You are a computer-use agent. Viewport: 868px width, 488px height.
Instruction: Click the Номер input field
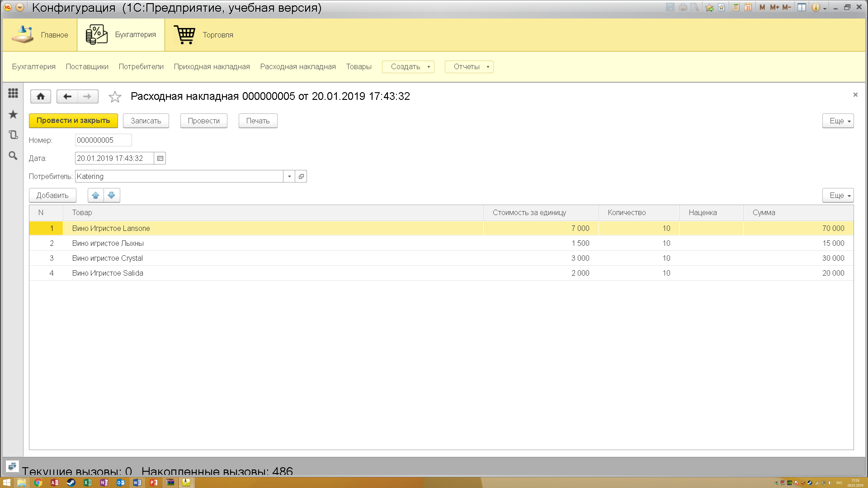[103, 140]
